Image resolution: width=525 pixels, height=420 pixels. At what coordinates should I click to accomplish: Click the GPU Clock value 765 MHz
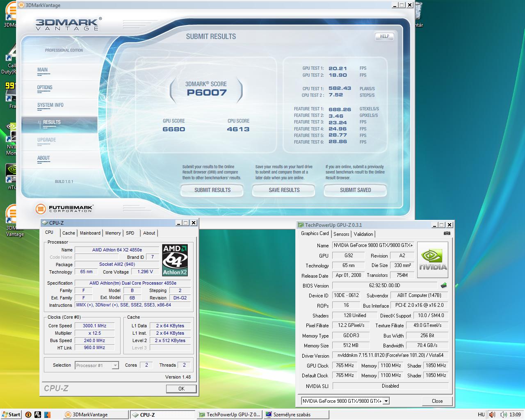[x=345, y=365]
